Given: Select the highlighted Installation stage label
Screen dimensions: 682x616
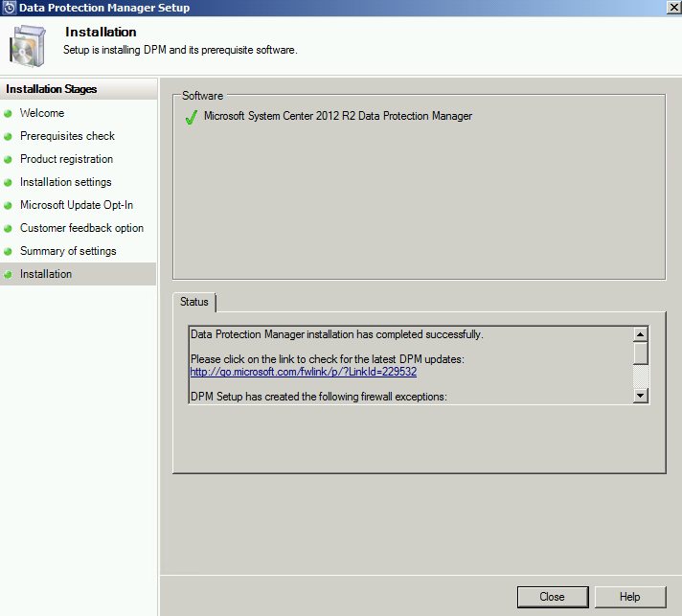Looking at the screenshot, I should (46, 274).
